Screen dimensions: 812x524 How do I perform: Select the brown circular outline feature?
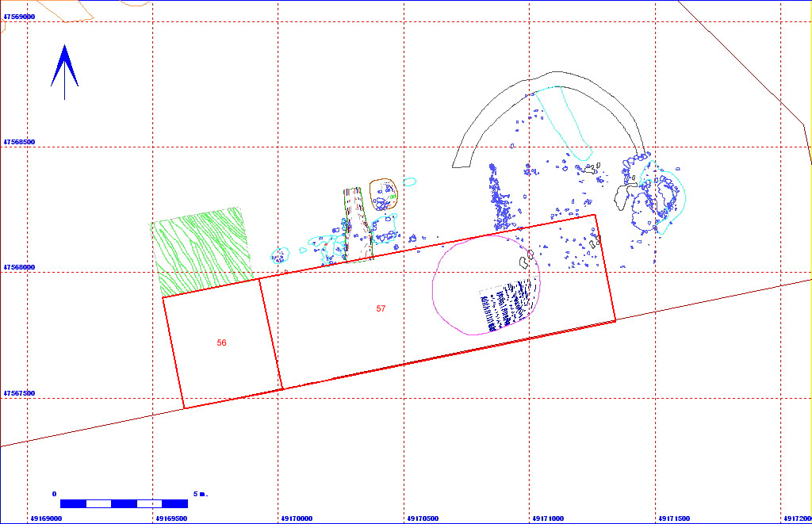(x=384, y=194)
